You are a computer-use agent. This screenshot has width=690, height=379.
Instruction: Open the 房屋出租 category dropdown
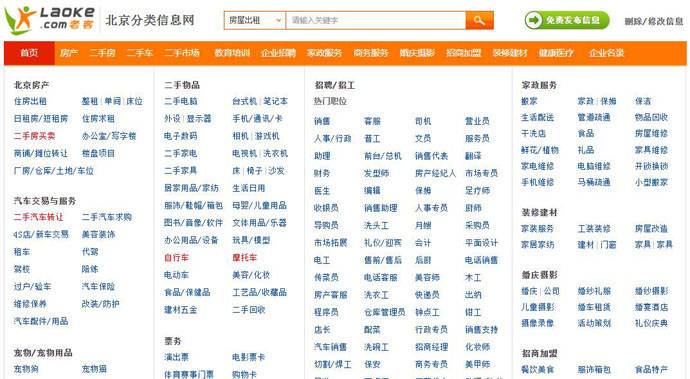255,20
